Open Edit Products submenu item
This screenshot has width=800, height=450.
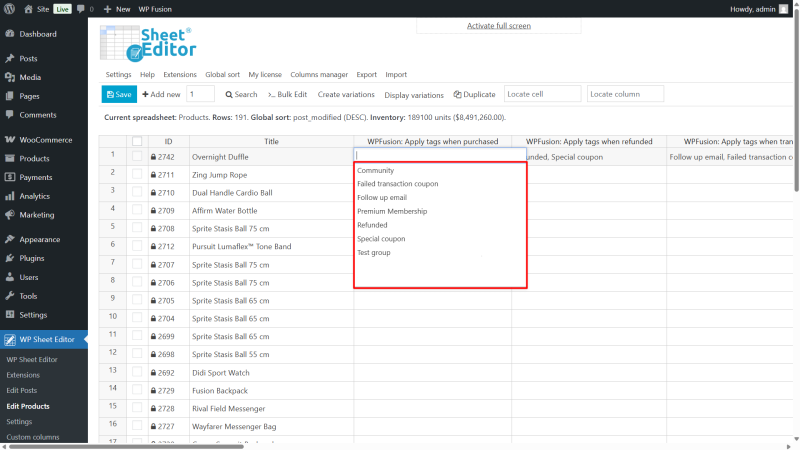(28, 406)
